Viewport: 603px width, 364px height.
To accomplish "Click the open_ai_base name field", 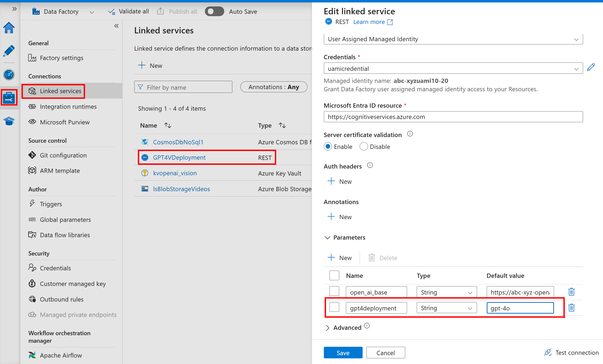I will click(x=376, y=292).
